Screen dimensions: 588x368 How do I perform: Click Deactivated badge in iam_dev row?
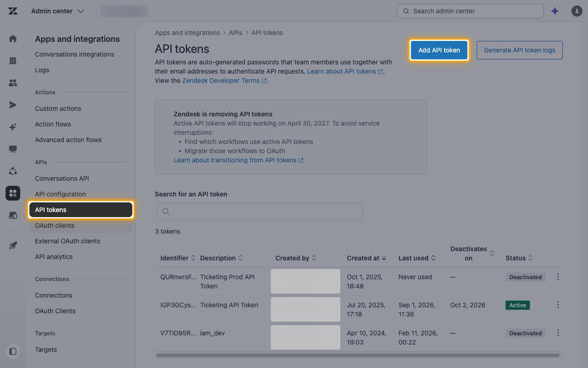tap(526, 333)
